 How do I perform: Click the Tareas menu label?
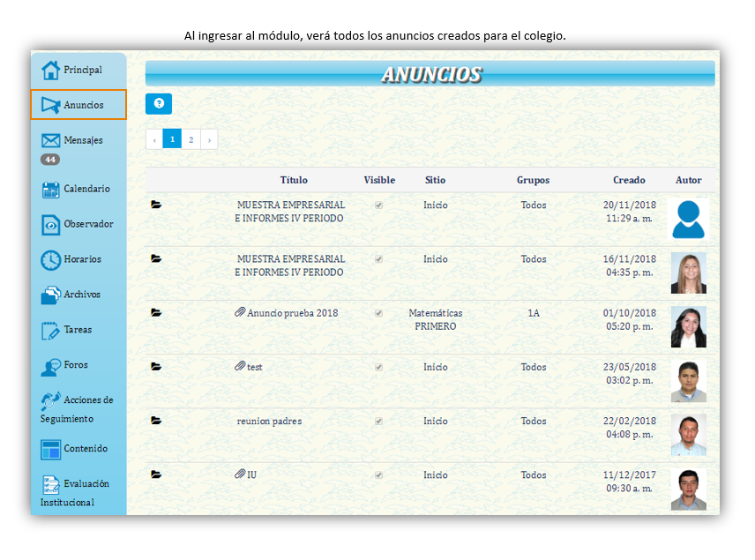78,329
